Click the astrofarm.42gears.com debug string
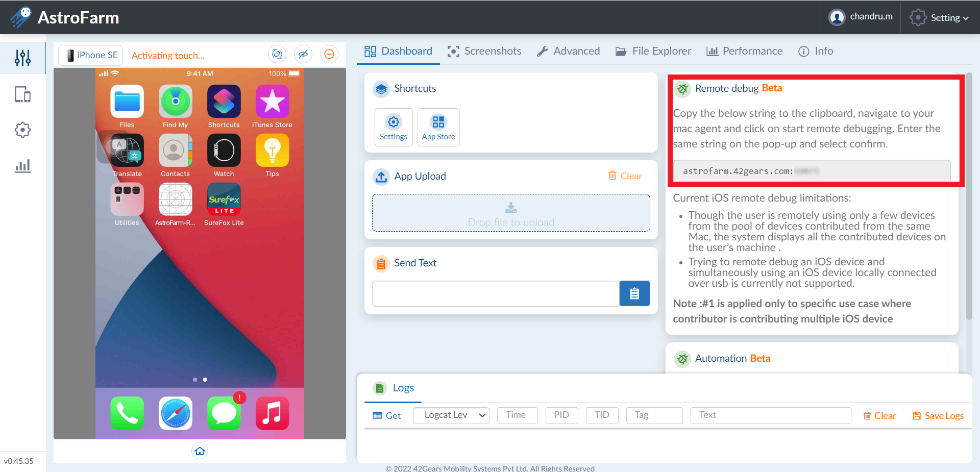Viewport: 980px width, 472px height. (812, 171)
